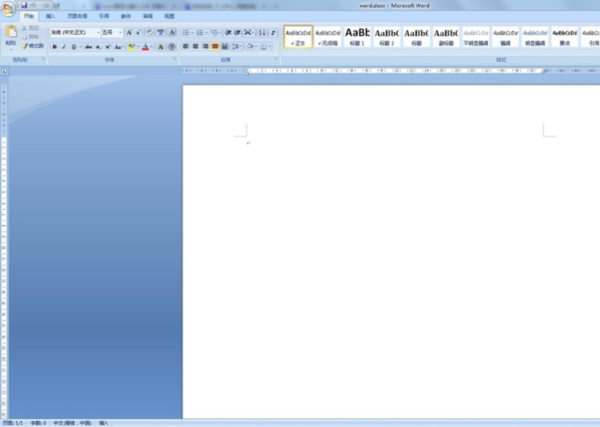
Task: Open the font size dropdown (五号)
Action: click(x=120, y=33)
